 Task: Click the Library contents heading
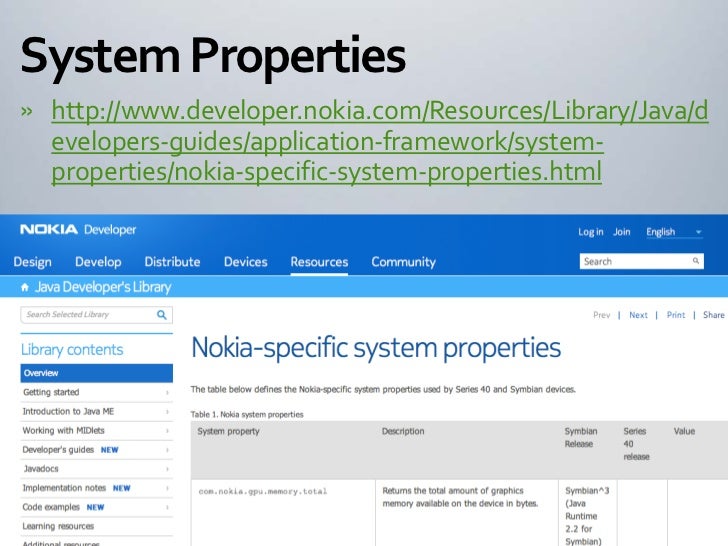[72, 350]
